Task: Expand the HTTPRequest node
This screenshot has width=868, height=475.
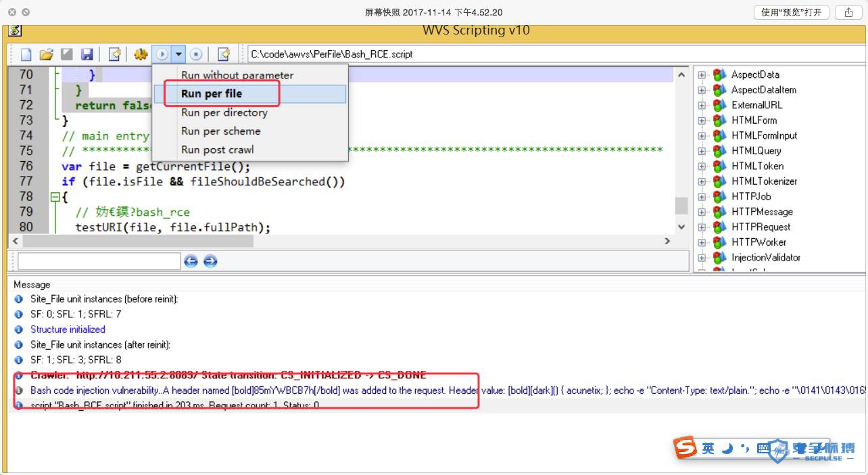Action: (x=702, y=227)
